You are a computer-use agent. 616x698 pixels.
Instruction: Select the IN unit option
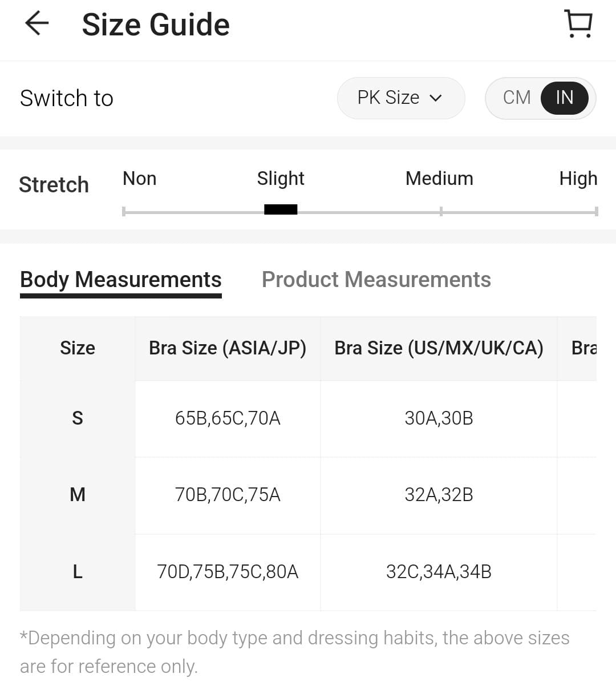564,98
